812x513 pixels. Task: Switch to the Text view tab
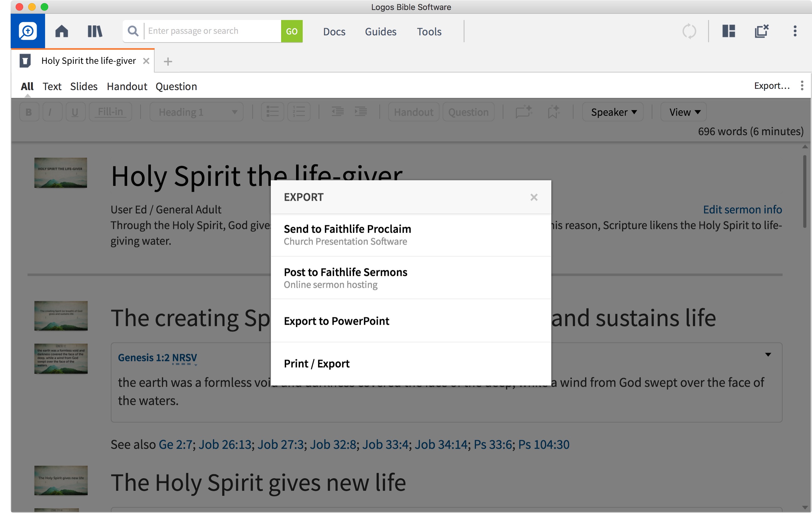tap(52, 86)
